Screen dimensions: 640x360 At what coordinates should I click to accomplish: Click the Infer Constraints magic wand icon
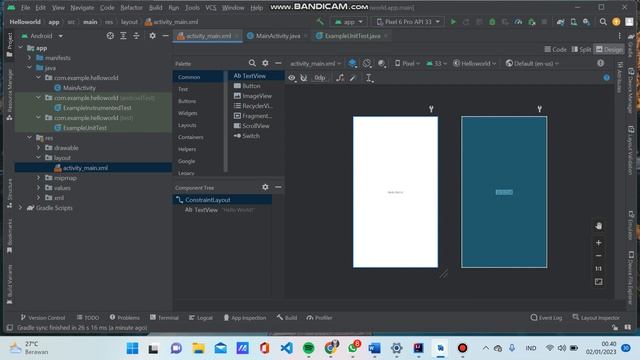coord(353,78)
